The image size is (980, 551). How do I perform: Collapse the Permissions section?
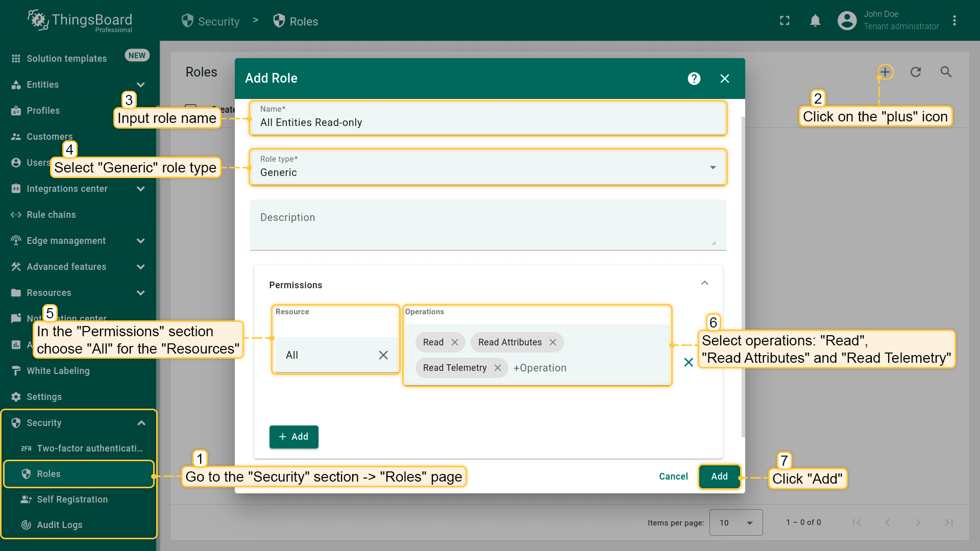[704, 283]
